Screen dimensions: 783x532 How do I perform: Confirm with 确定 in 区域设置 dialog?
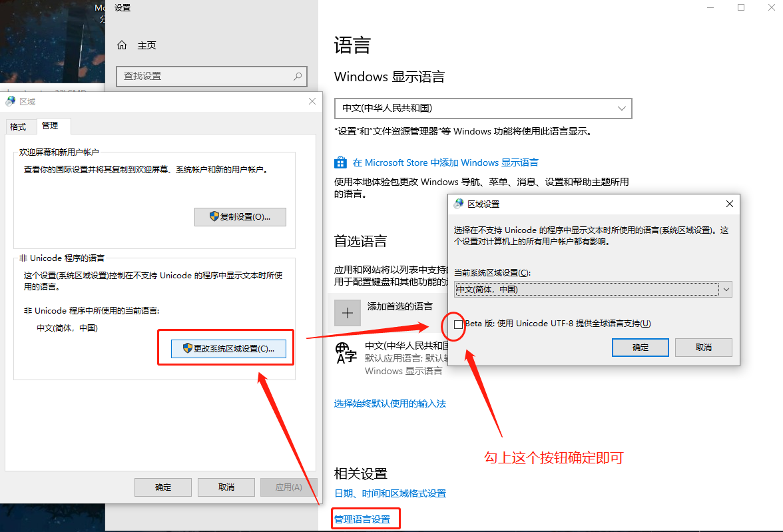pyautogui.click(x=641, y=348)
